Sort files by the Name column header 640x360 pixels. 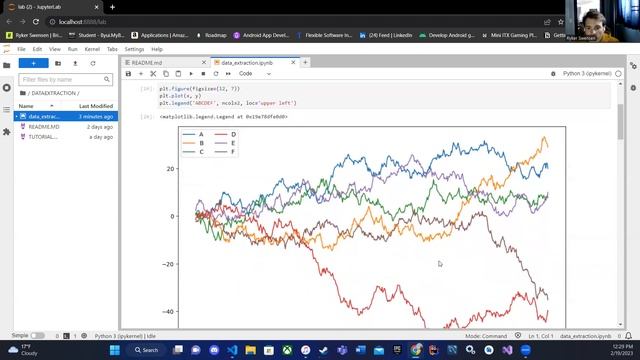coord(26,106)
